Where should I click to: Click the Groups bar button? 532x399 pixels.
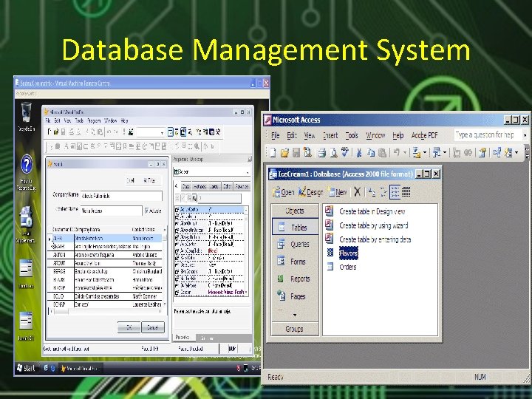click(295, 329)
